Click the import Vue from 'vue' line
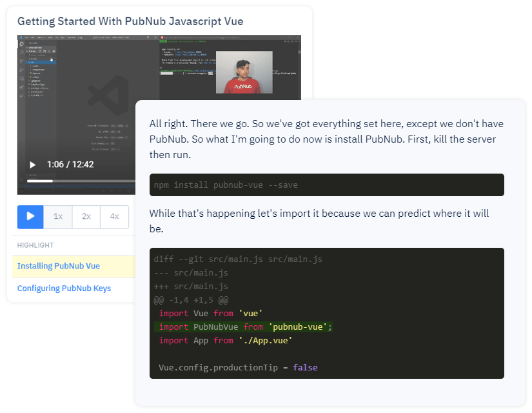The image size is (532, 413). pyautogui.click(x=210, y=313)
